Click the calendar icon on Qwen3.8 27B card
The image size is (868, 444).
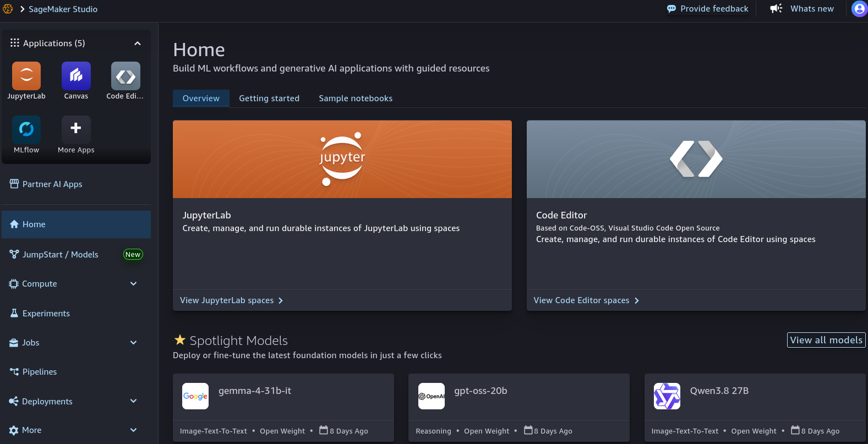(795, 430)
